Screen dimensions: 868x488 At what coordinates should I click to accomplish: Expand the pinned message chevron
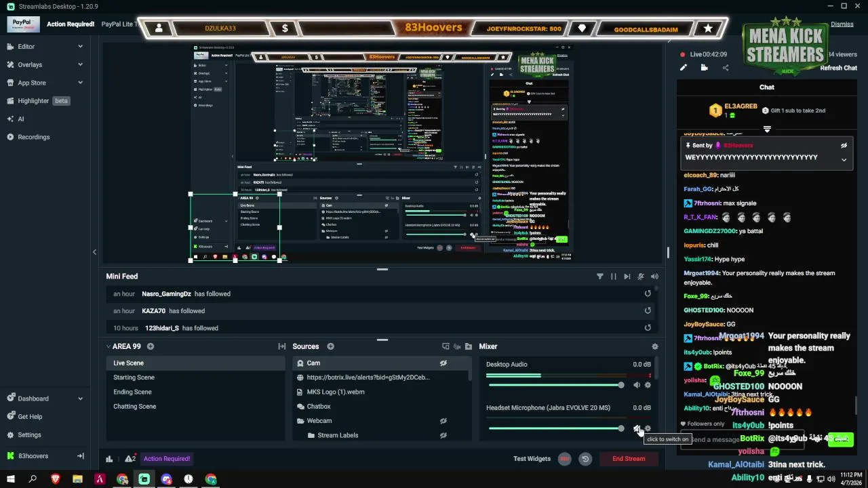pos(844,160)
